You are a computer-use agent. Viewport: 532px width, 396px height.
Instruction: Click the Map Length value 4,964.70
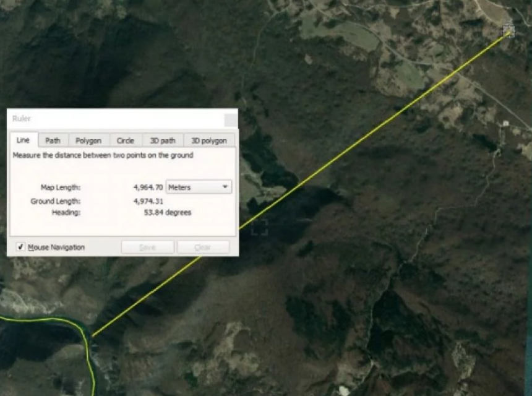coord(148,187)
